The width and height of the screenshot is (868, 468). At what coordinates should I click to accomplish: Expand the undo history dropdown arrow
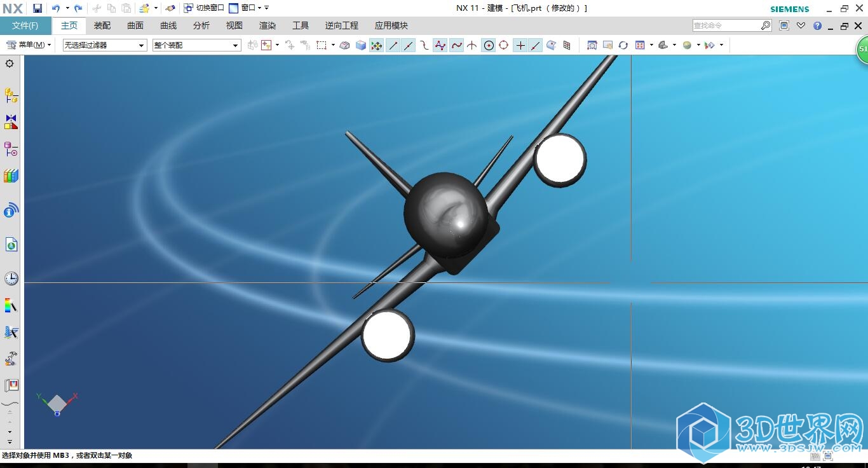pyautogui.click(x=67, y=8)
